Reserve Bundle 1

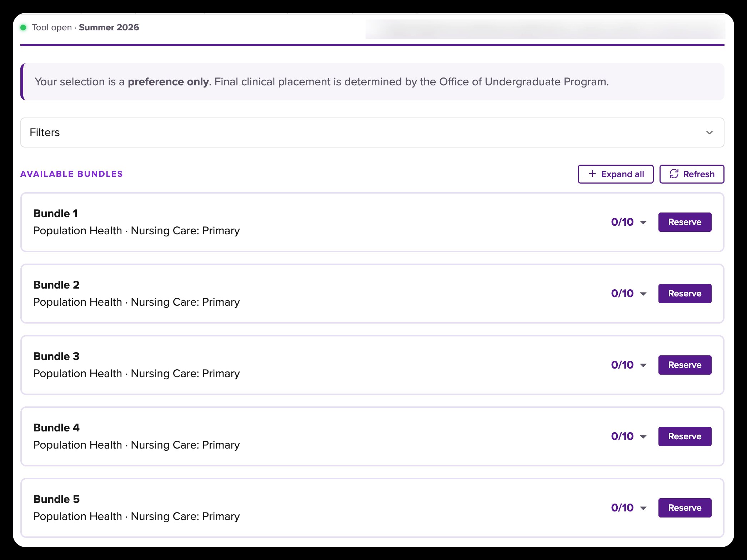tap(685, 222)
